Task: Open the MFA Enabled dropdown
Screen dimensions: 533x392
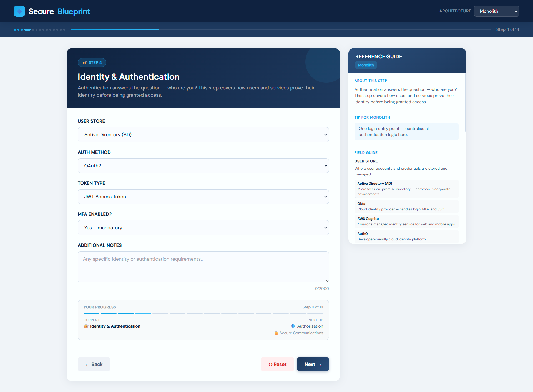Action: pyautogui.click(x=203, y=228)
